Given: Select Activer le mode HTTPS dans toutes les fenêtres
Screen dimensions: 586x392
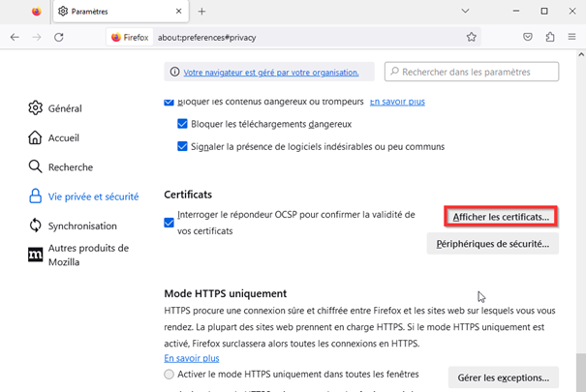Looking at the screenshot, I should click(x=170, y=375).
